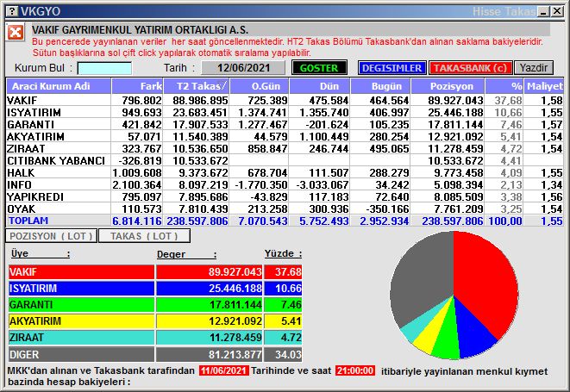
Task: Click the red TAKASBANK (c) button
Action: tap(470, 68)
